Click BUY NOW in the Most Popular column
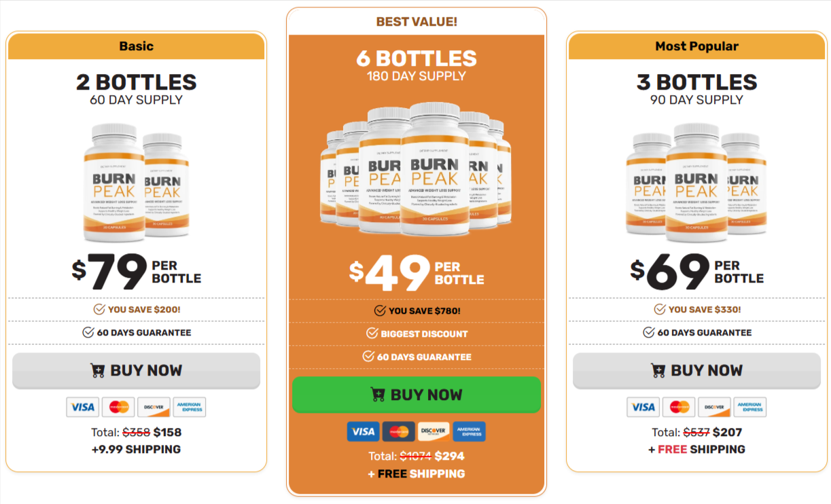 [x=696, y=371]
